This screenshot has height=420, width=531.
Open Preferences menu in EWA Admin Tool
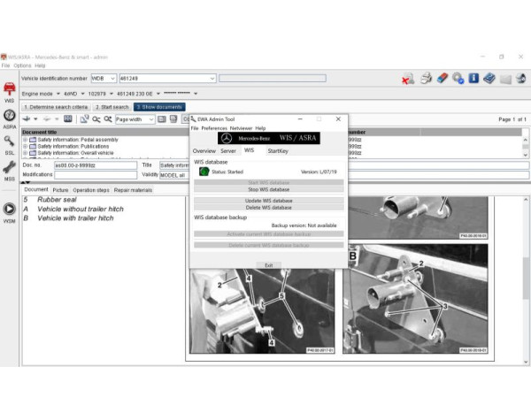coord(213,128)
